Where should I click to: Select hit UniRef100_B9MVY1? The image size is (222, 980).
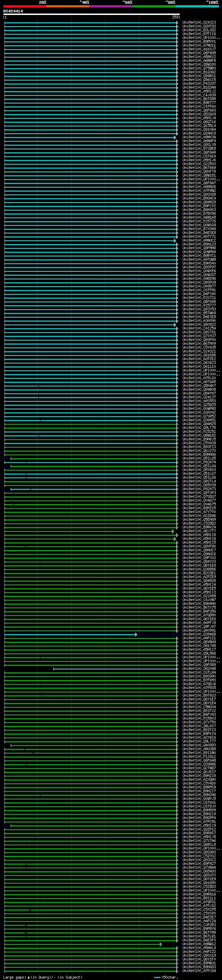pyautogui.click(x=199, y=41)
